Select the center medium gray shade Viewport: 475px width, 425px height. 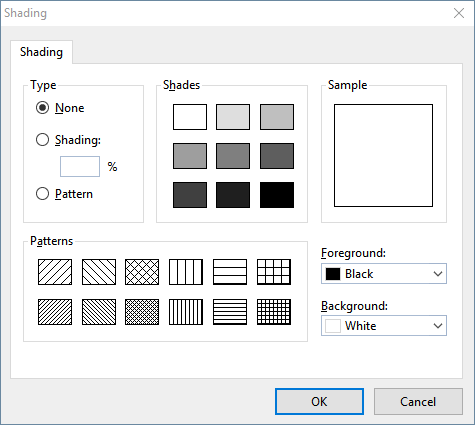tap(233, 156)
